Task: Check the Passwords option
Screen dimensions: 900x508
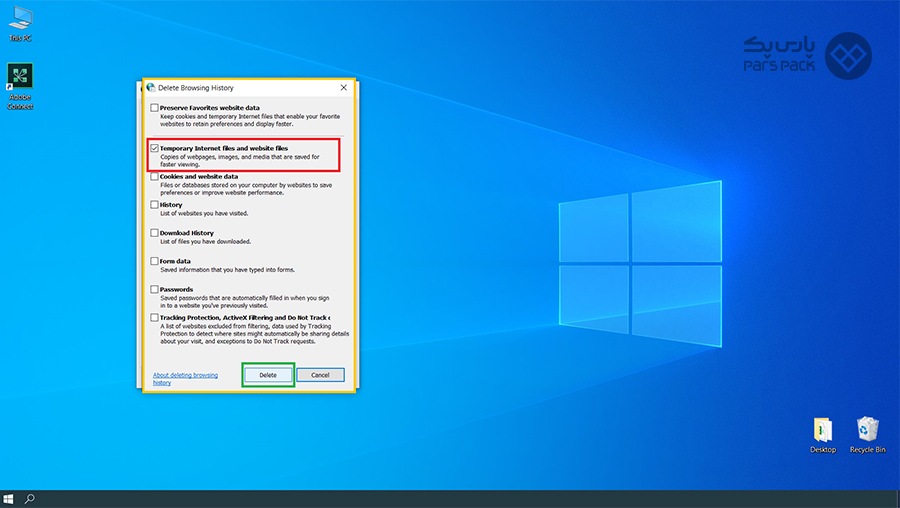Action: click(154, 289)
